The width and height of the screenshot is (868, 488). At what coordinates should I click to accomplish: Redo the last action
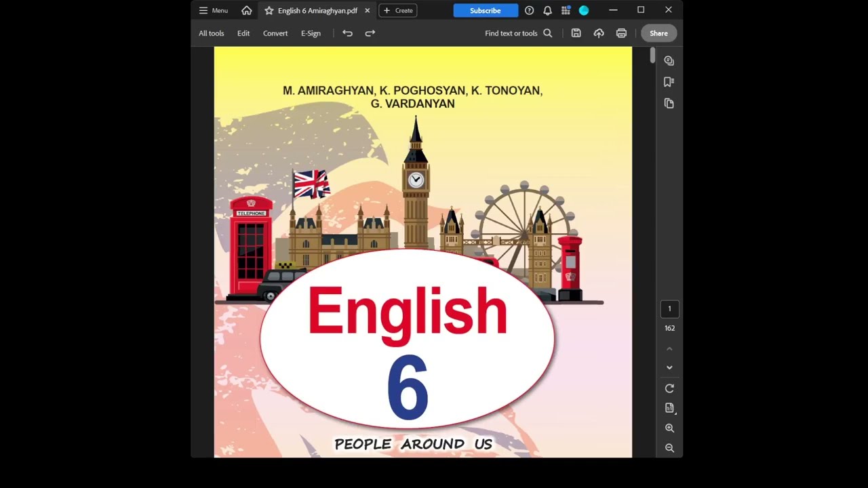(x=370, y=33)
